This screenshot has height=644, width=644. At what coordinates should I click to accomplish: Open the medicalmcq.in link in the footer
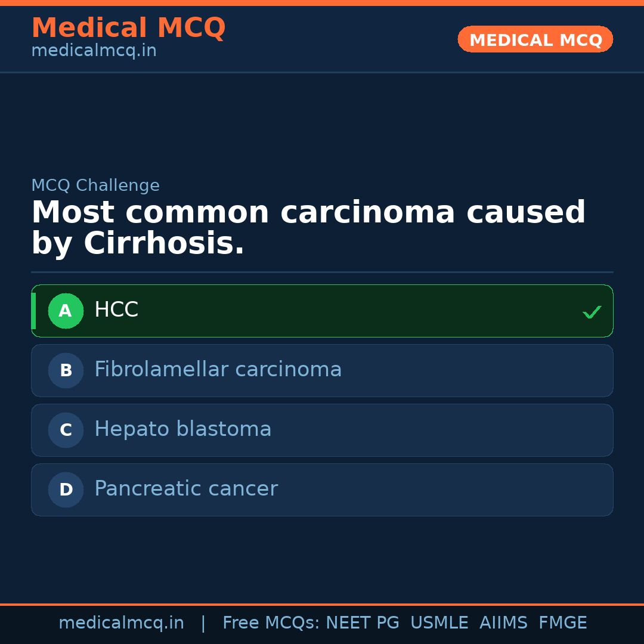121,623
